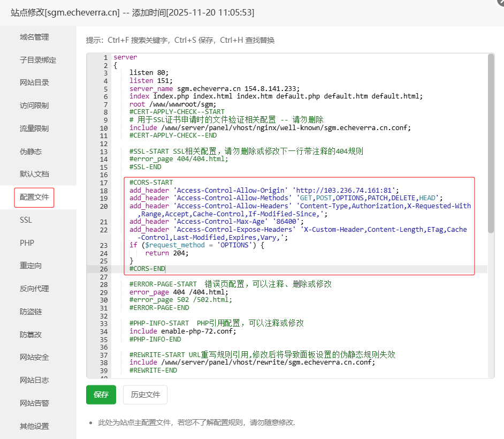Switch to the PHP version tab
504x439 pixels.
tap(27, 243)
